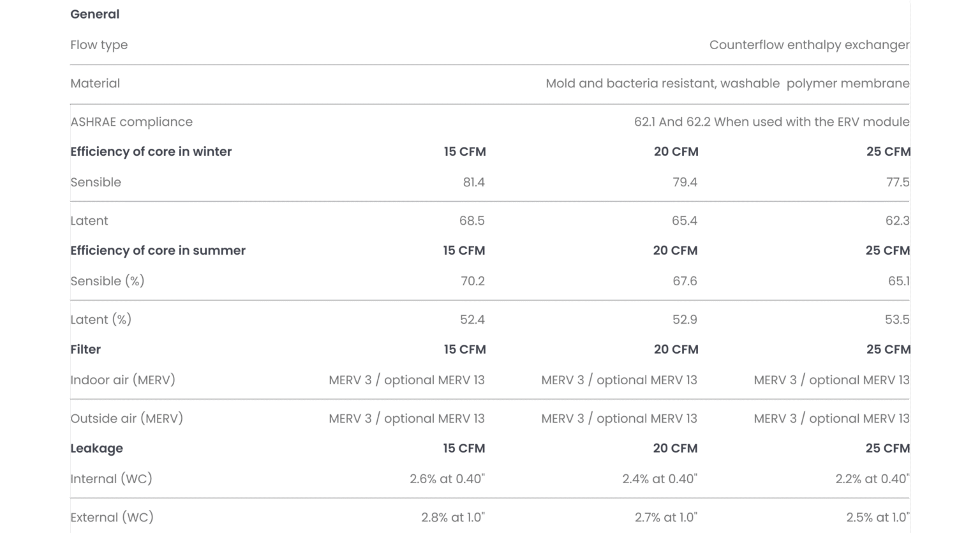The width and height of the screenshot is (980, 533).
Task: Click the washable polymer membrane description
Action: 727,84
